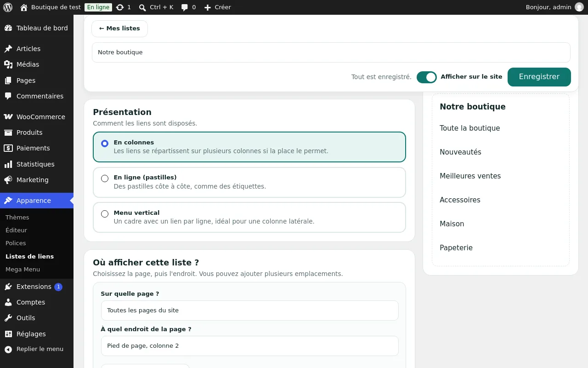588x368 pixels.
Task: Click the Replier le menu arrow icon
Action: (8, 349)
